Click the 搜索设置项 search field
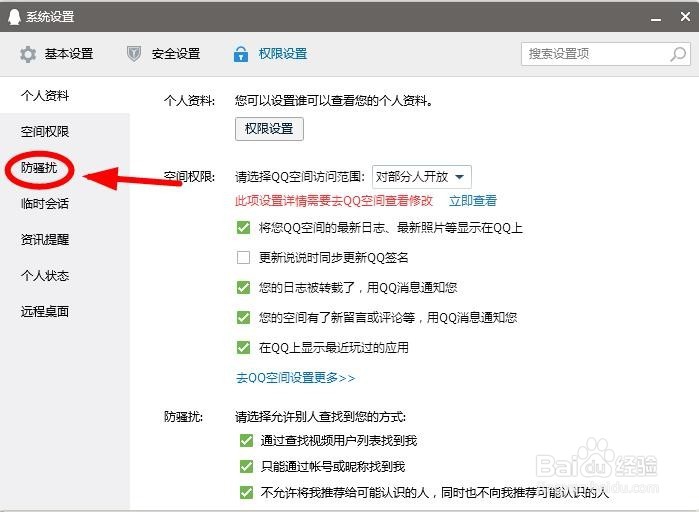 606,54
